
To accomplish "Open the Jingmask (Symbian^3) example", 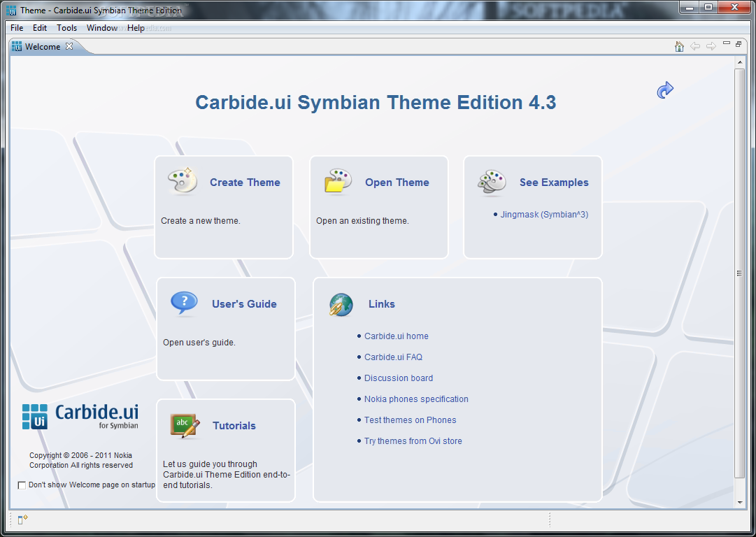I will [544, 215].
